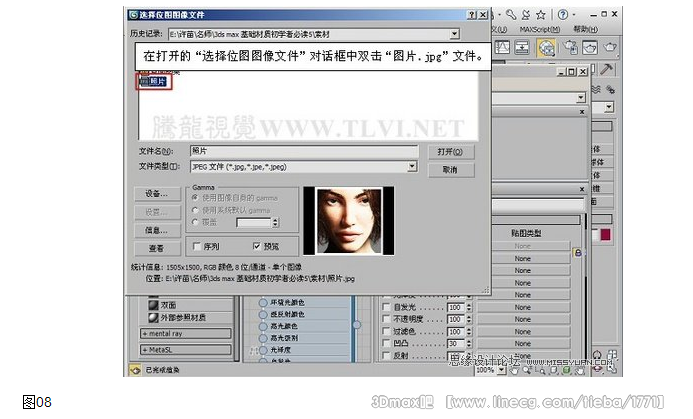Switch to the Utilities hammer tab icon
The width and height of the screenshot is (693, 419).
tap(607, 69)
